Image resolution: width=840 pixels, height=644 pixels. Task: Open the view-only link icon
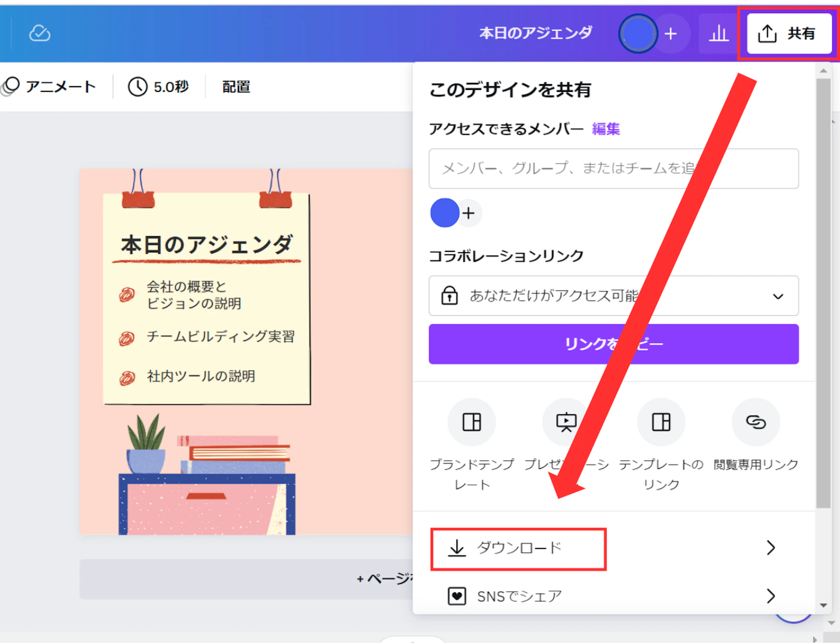click(x=756, y=422)
